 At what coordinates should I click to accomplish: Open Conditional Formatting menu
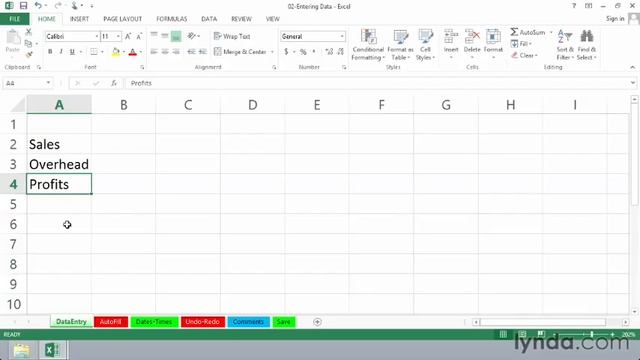pyautogui.click(x=368, y=45)
